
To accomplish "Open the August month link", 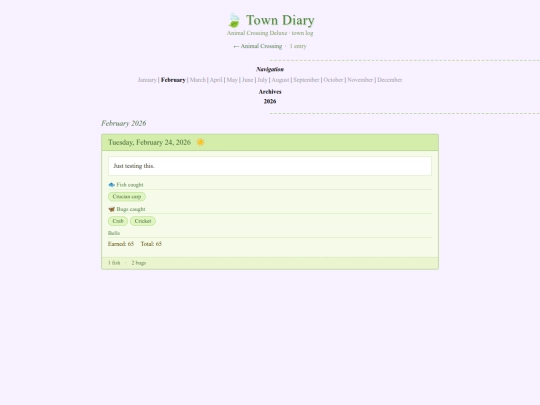I will 280,80.
